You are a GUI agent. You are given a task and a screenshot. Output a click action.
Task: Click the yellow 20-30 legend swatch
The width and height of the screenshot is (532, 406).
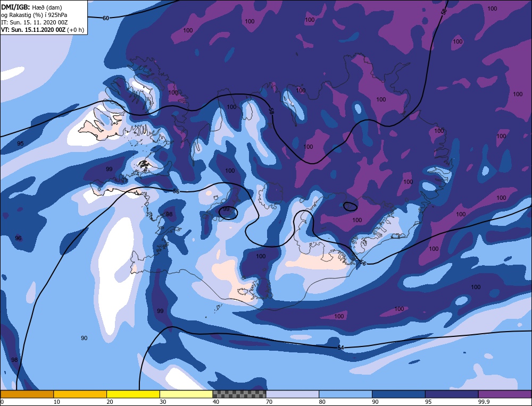(x=133, y=394)
